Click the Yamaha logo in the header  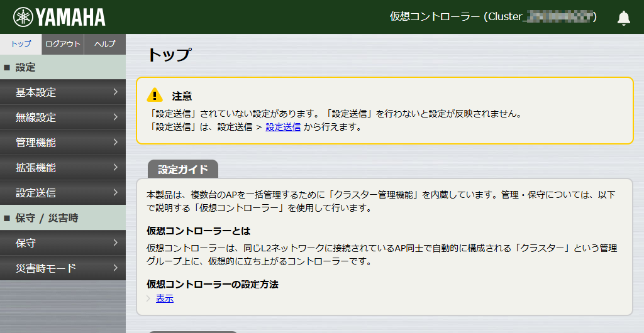coord(60,17)
